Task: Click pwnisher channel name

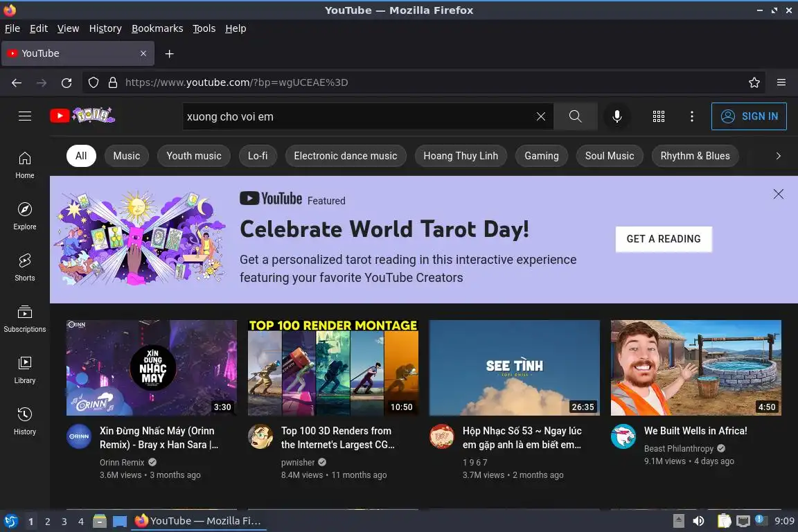Action: click(x=298, y=462)
